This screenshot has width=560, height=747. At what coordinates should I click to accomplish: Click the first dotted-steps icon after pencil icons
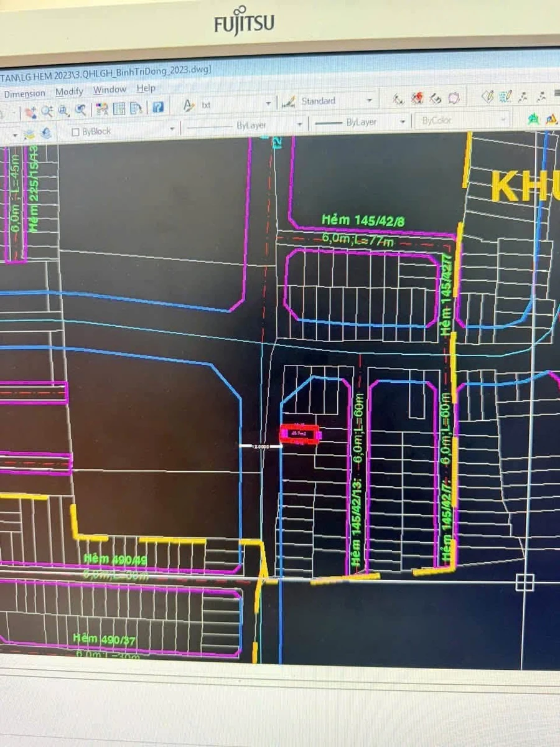coord(523,96)
